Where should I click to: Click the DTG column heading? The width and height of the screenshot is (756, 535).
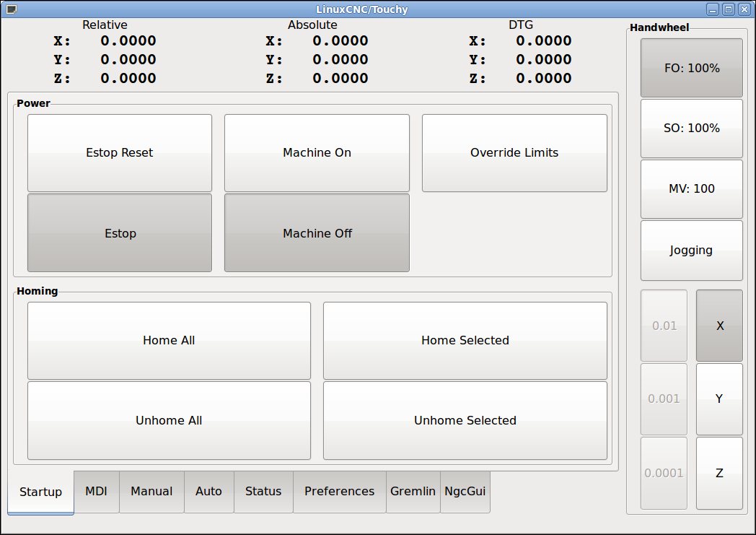click(521, 25)
